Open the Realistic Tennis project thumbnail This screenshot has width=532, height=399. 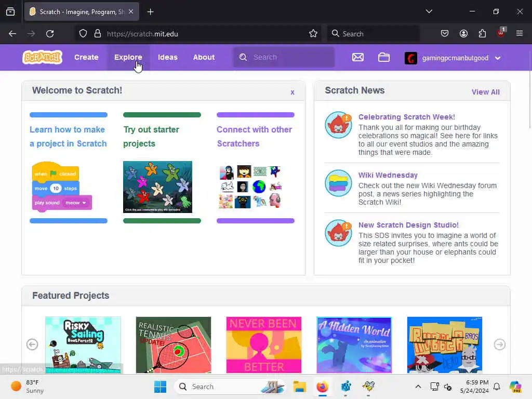click(174, 345)
